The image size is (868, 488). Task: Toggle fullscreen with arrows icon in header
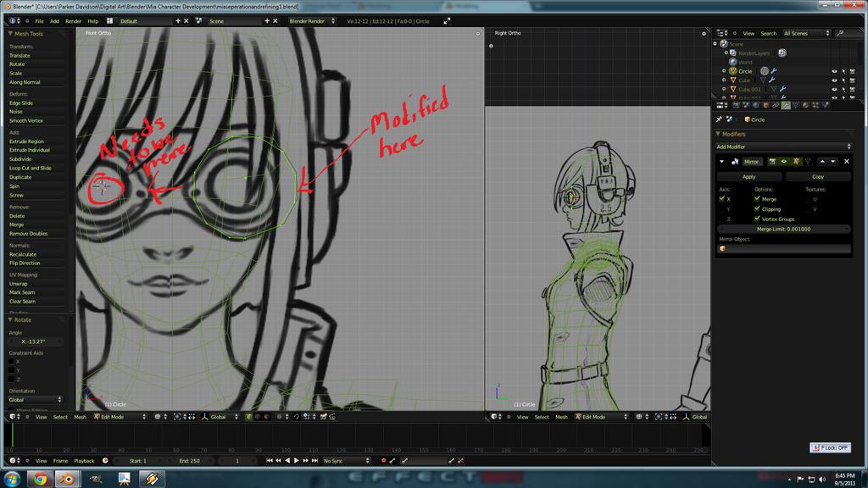(x=447, y=21)
